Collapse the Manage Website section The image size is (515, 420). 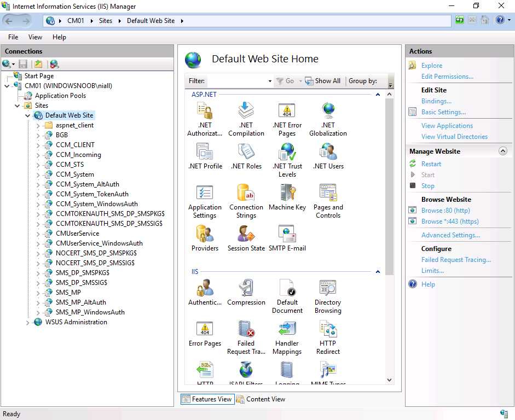tap(503, 151)
